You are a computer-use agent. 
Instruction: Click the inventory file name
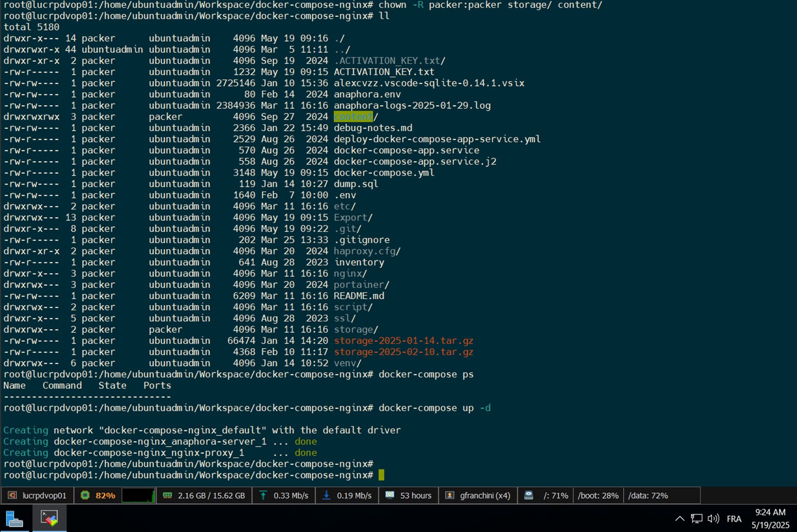tap(359, 262)
